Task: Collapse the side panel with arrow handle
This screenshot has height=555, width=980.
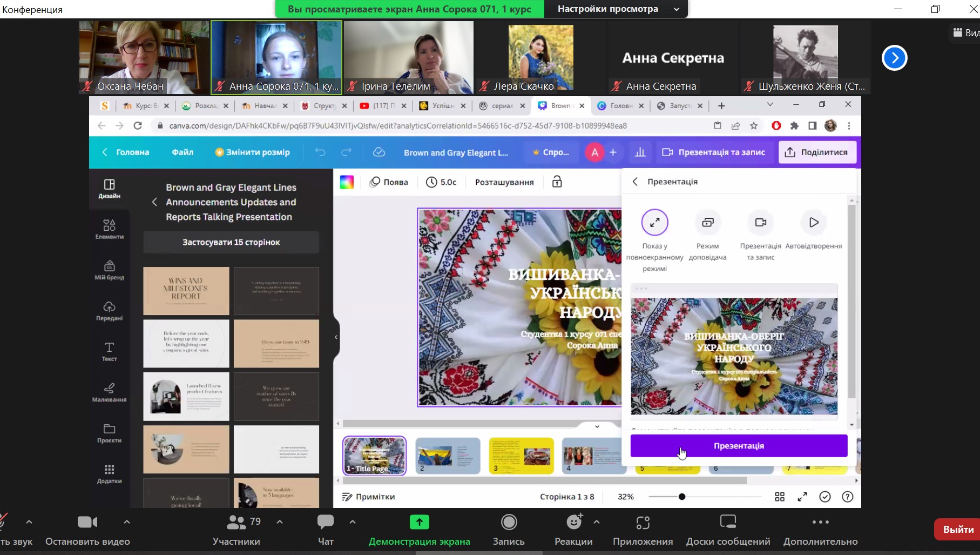Action: [x=336, y=337]
